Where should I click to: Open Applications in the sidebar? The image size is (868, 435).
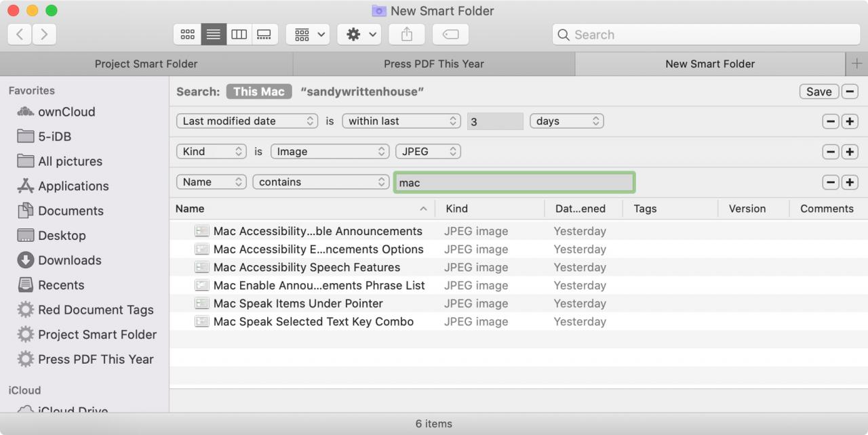click(x=62, y=186)
